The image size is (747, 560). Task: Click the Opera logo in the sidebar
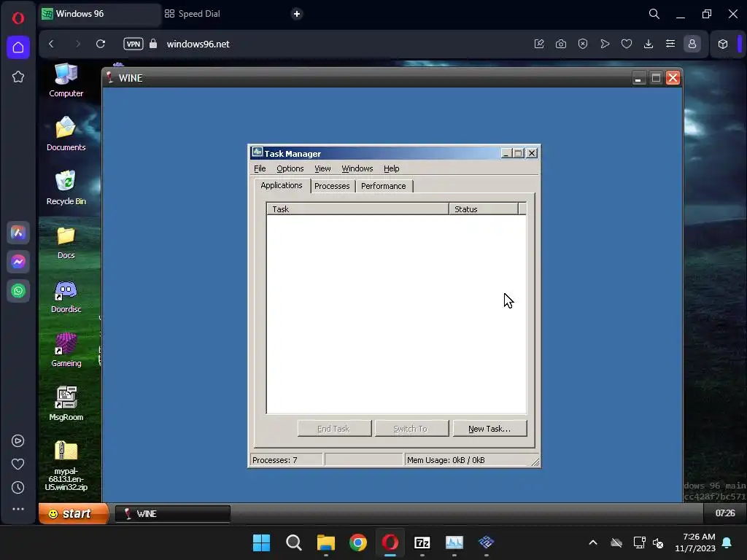[x=18, y=18]
